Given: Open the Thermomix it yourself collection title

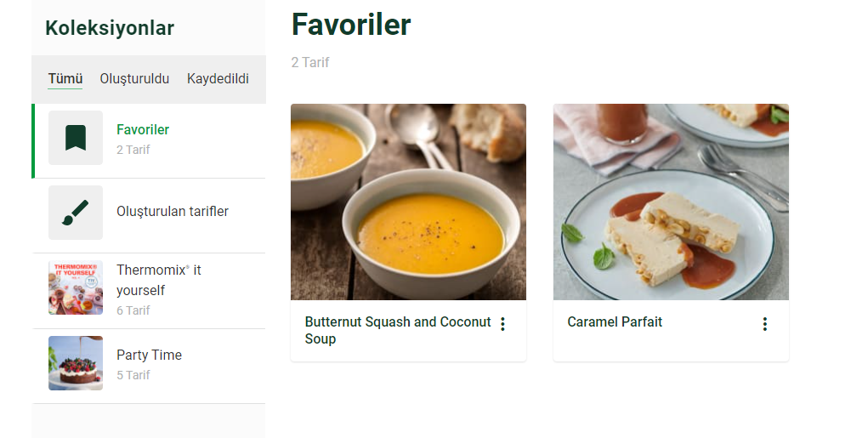Looking at the screenshot, I should point(159,280).
